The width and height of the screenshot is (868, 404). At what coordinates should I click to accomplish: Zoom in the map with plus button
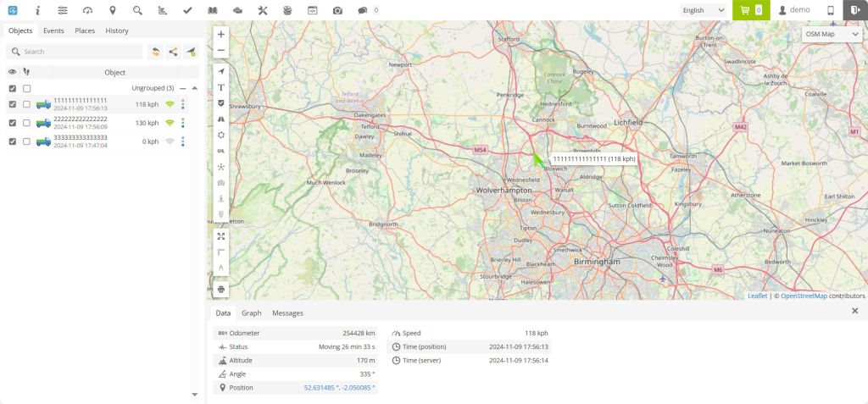coord(221,35)
